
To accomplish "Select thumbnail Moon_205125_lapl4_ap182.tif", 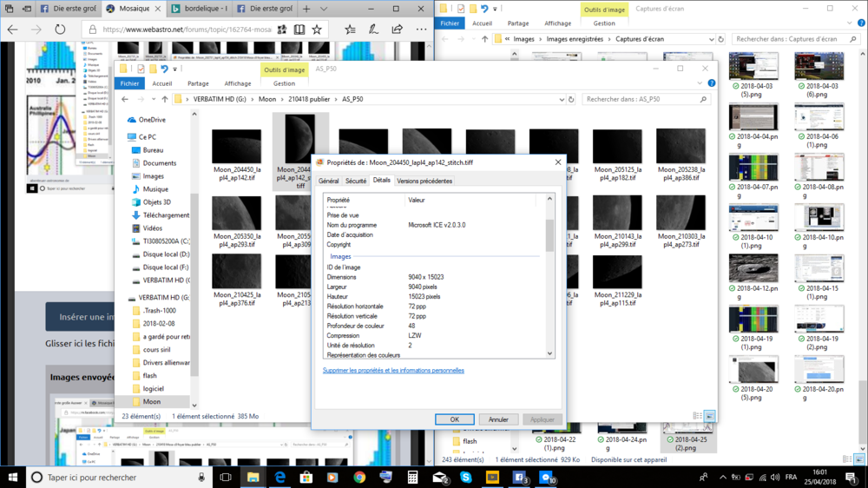I will (617, 155).
